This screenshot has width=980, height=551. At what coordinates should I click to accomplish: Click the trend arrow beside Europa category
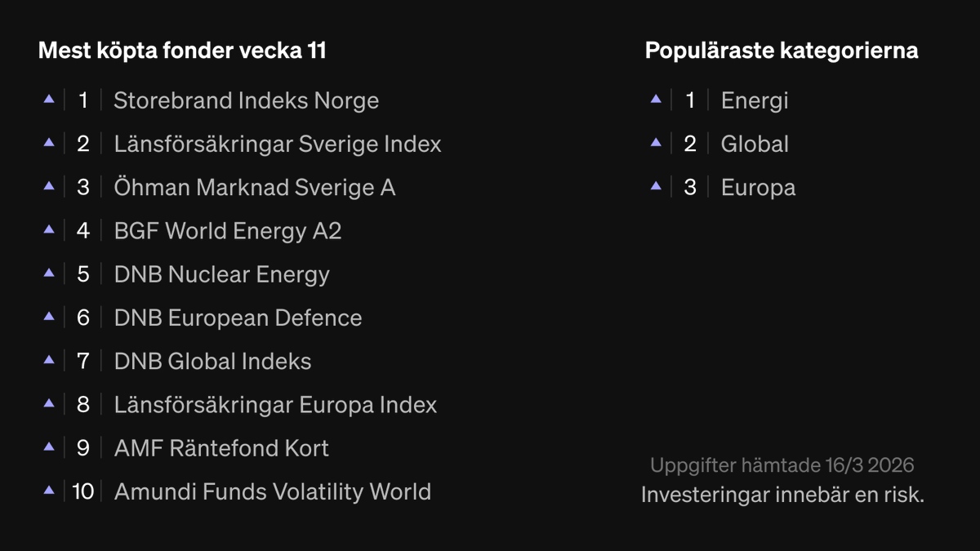[656, 185]
